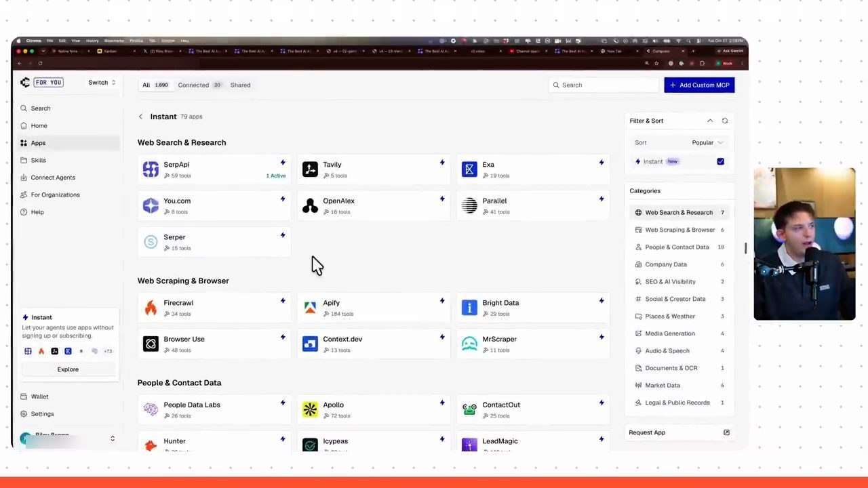This screenshot has height=488, width=868.
Task: Select the MrScraper app icon
Action: (x=469, y=344)
